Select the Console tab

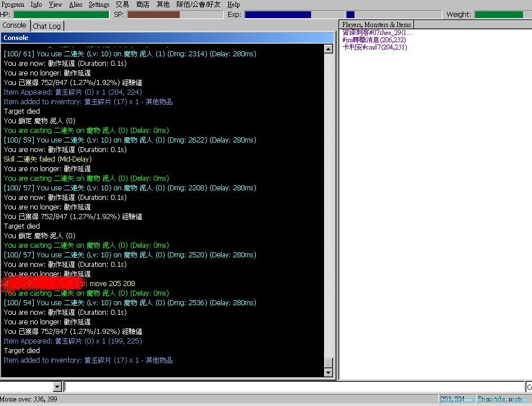(14, 25)
